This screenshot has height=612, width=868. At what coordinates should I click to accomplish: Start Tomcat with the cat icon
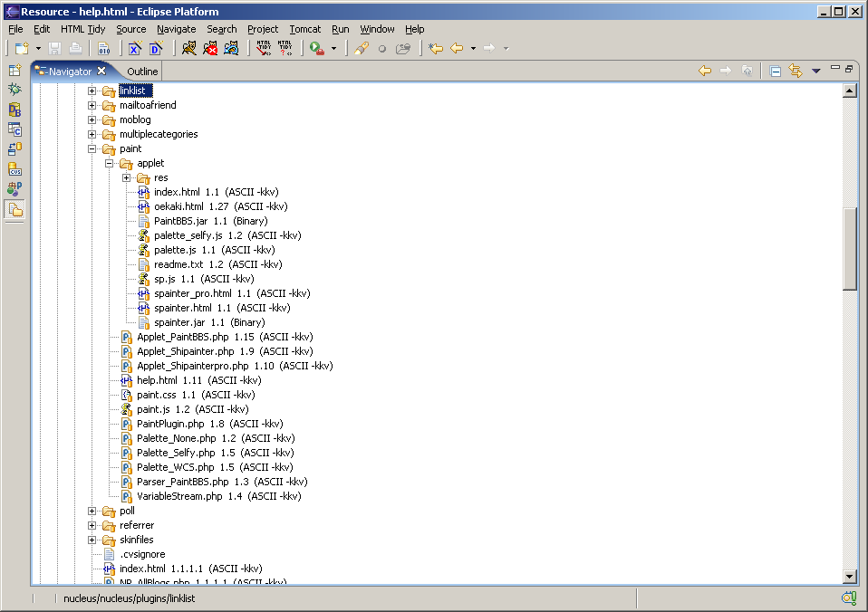tap(189, 49)
